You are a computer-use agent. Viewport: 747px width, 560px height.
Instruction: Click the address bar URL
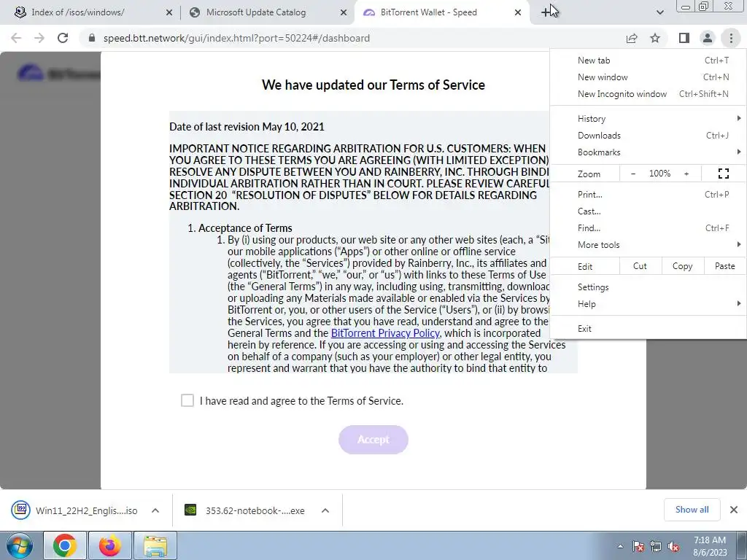236,38
